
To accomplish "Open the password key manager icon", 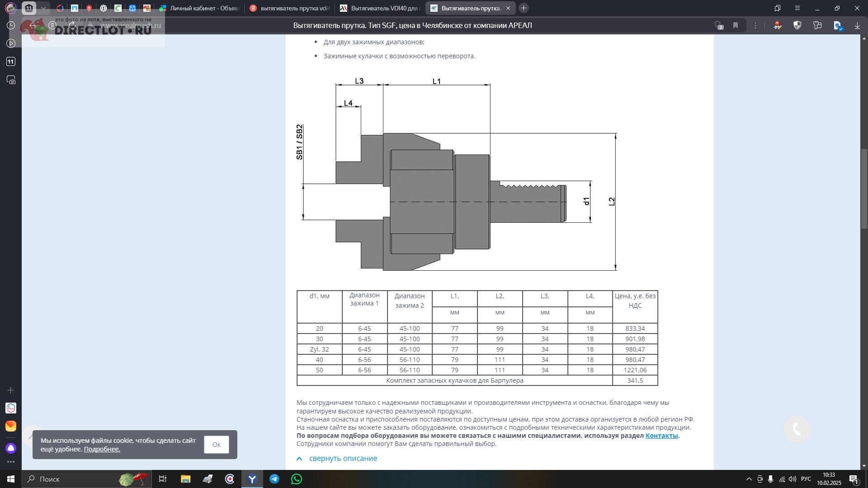I will [x=817, y=25].
